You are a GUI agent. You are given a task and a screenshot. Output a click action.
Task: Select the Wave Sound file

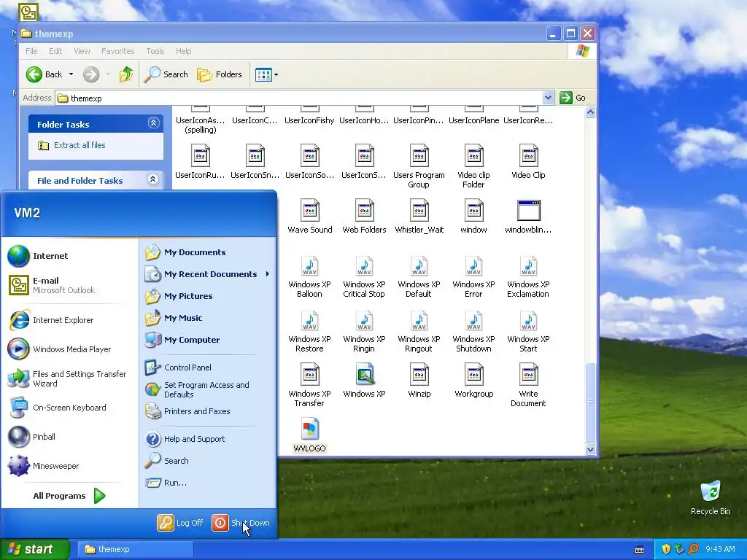coord(309,217)
